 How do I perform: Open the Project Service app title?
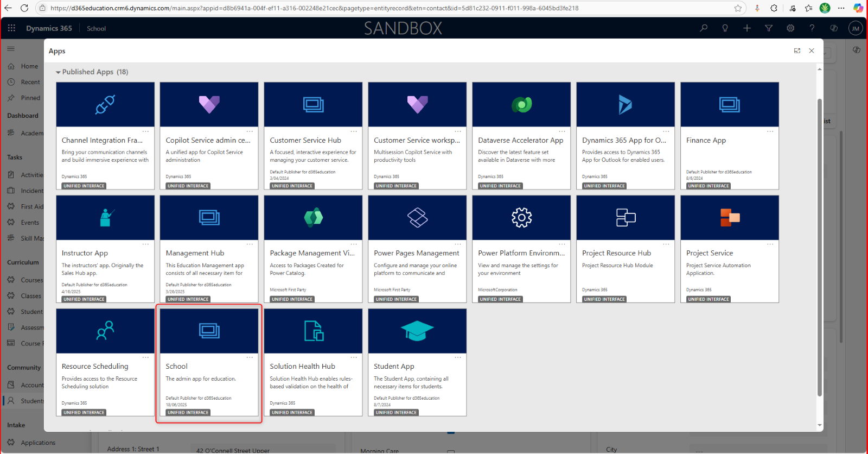pyautogui.click(x=709, y=253)
